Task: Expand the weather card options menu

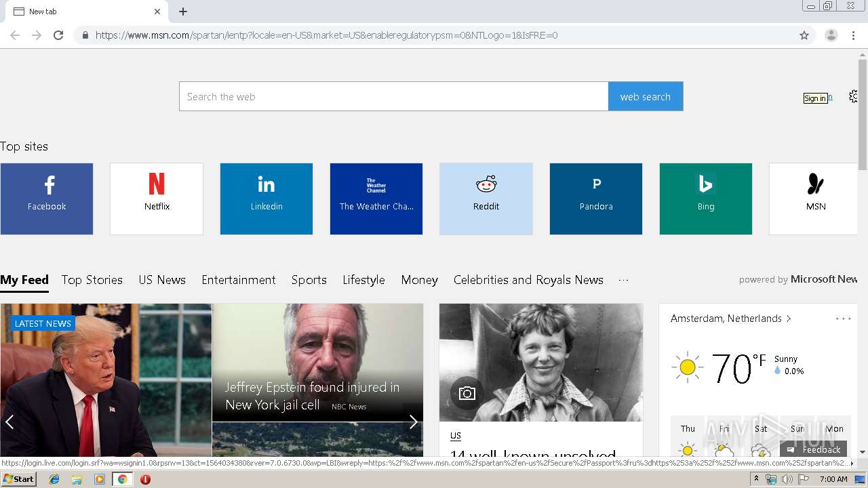Action: pyautogui.click(x=843, y=319)
